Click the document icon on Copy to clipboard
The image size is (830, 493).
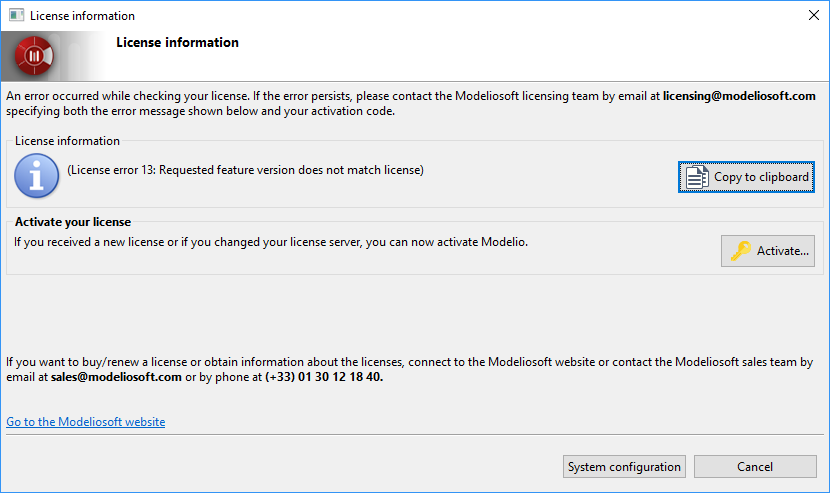coord(697,177)
